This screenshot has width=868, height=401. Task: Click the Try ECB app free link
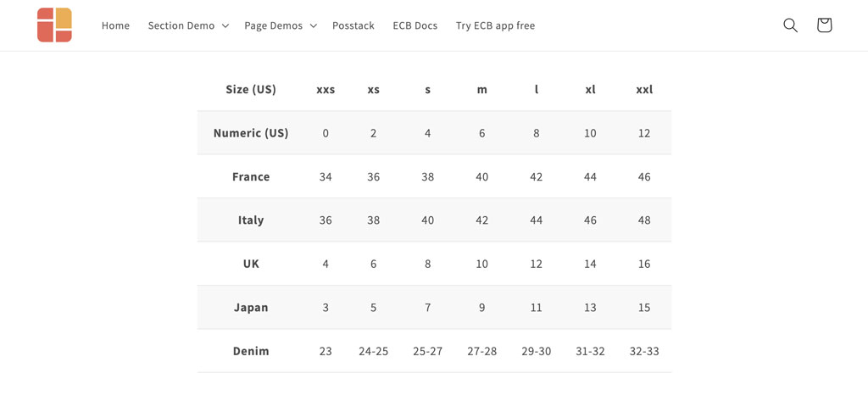495,25
